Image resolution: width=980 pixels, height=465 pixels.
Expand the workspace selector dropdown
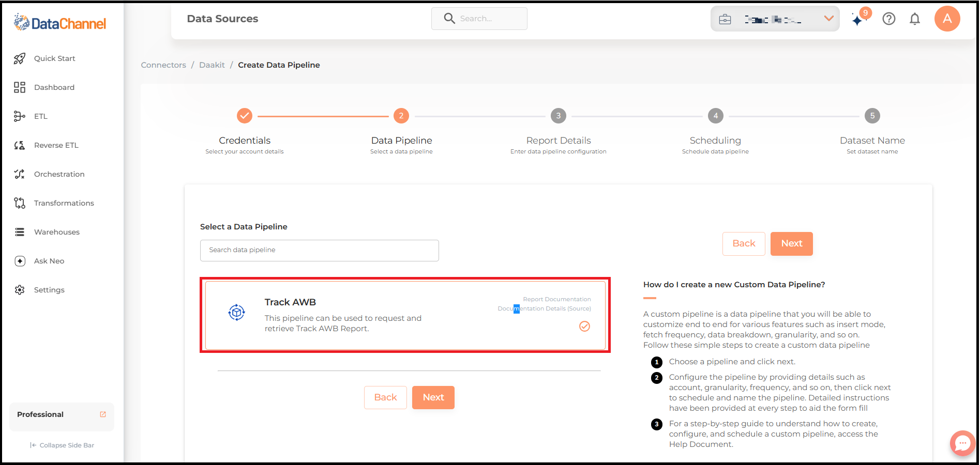click(775, 19)
